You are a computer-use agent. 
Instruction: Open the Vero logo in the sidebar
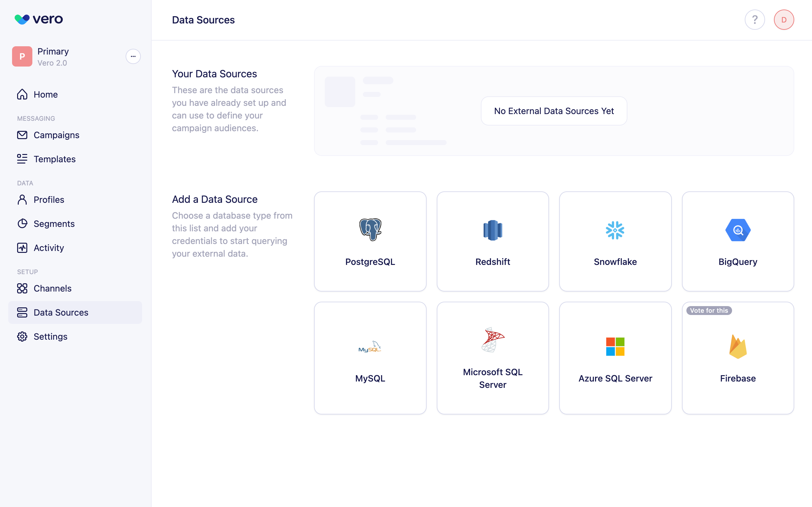(x=38, y=19)
